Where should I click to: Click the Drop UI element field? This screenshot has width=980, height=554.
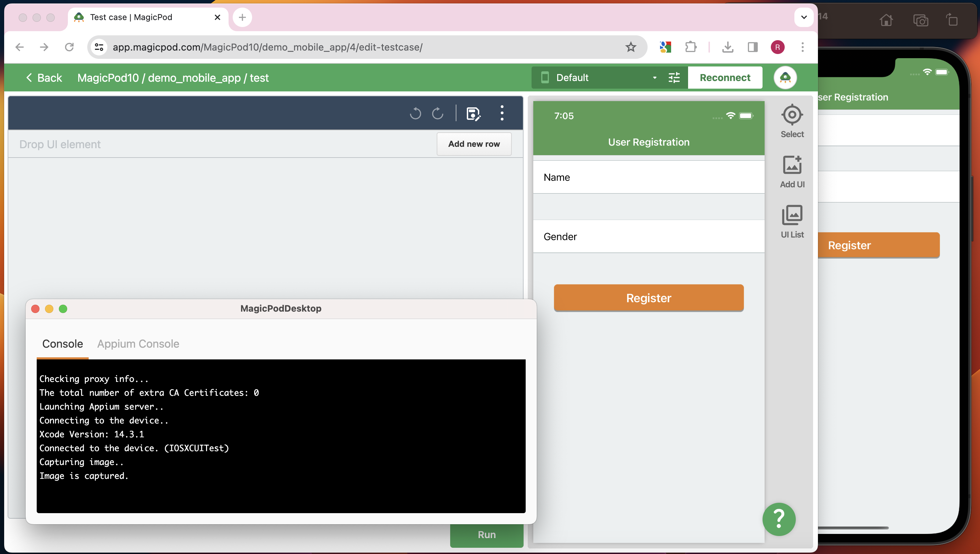tap(223, 144)
